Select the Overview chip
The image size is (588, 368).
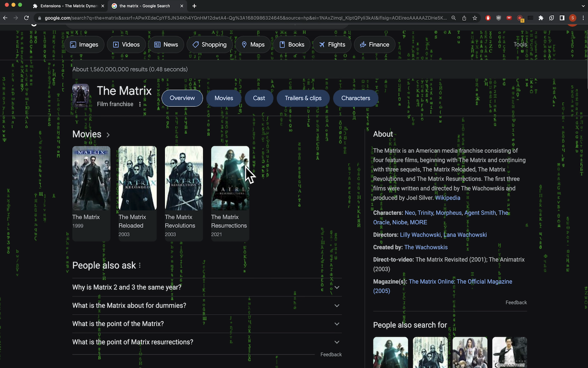tap(182, 98)
